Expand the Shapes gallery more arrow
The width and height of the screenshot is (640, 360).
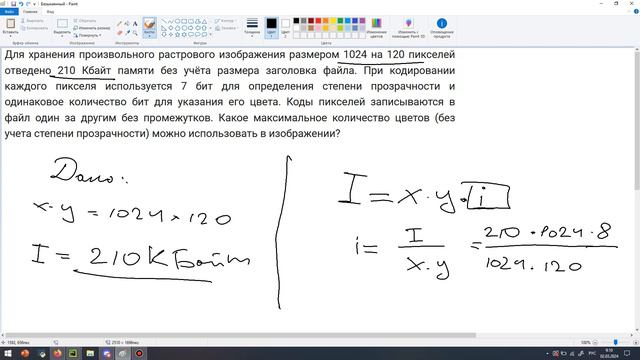[211, 35]
